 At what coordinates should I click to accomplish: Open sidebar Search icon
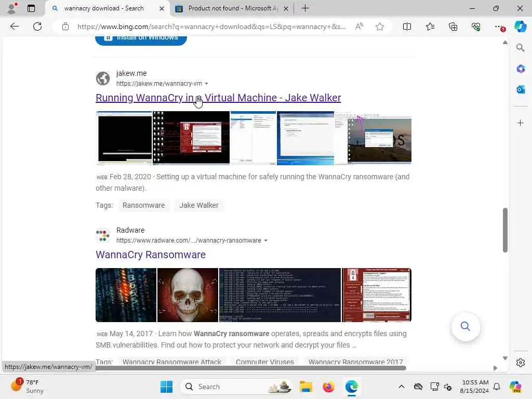[520, 48]
